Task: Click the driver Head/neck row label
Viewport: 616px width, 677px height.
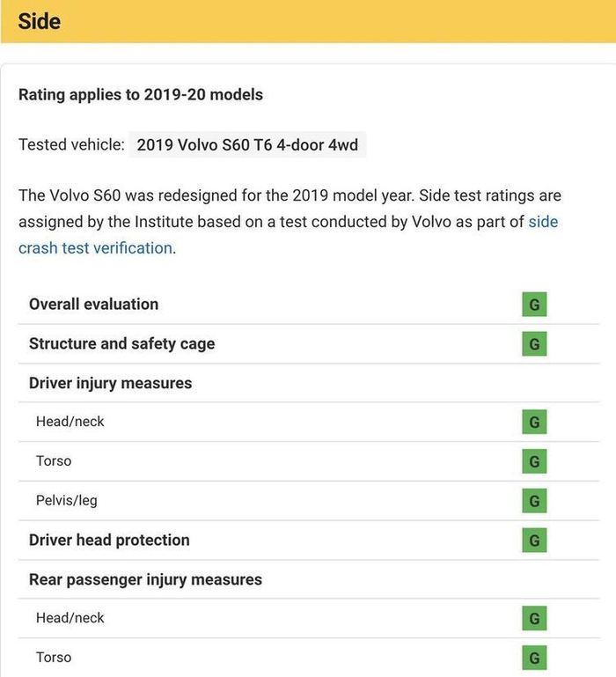Action: (x=70, y=422)
